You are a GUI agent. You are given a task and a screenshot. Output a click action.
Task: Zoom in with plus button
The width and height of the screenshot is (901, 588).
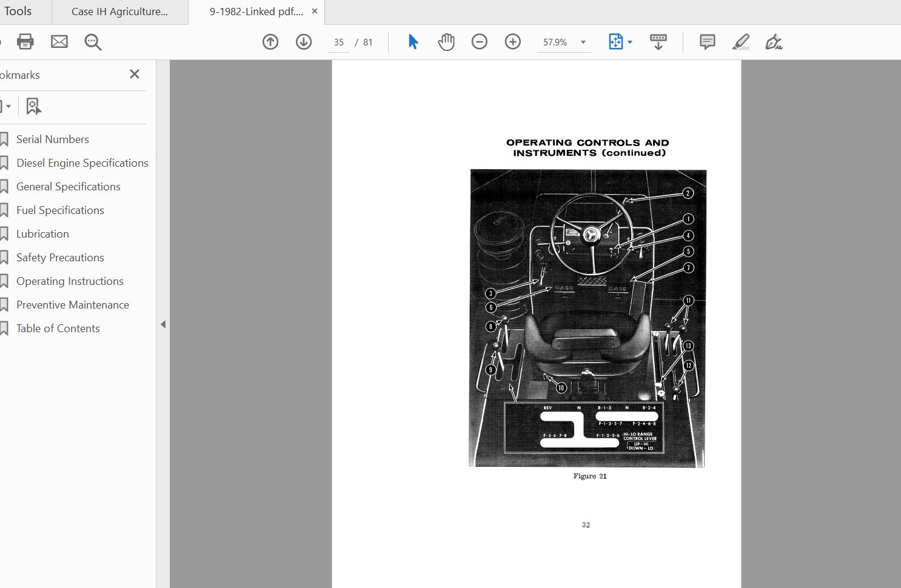point(513,42)
